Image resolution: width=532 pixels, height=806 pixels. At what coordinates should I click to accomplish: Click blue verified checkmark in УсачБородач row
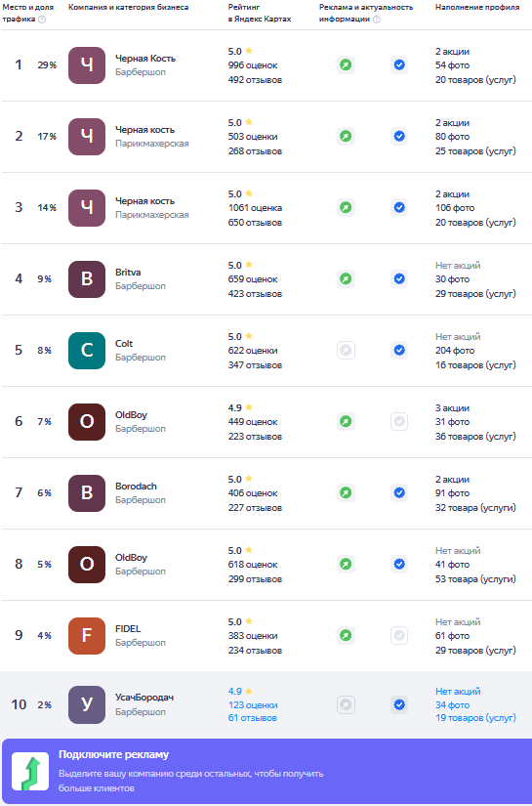pos(399,704)
